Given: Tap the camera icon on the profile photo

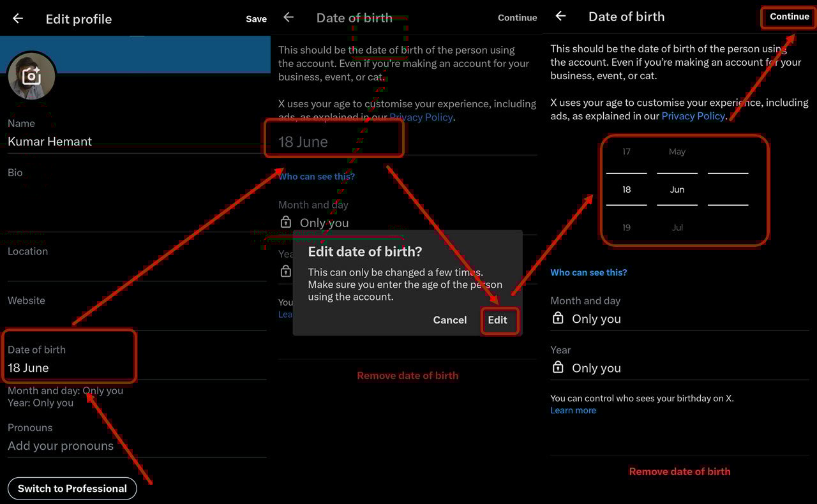Looking at the screenshot, I should coord(31,77).
